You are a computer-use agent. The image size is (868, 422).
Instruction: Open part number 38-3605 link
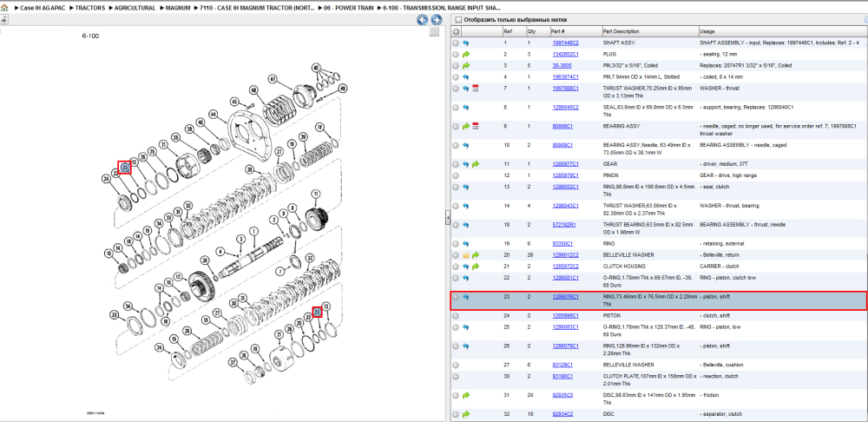[x=562, y=65]
